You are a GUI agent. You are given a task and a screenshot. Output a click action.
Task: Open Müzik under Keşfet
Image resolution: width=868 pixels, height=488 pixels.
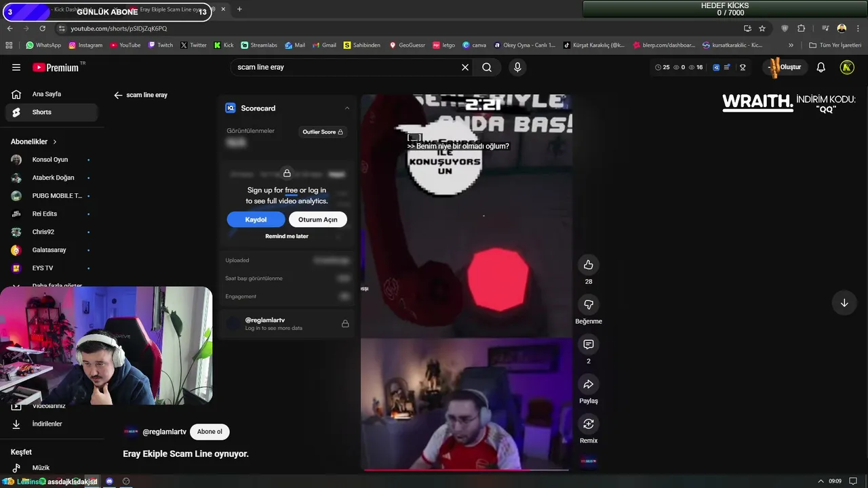click(x=52, y=468)
